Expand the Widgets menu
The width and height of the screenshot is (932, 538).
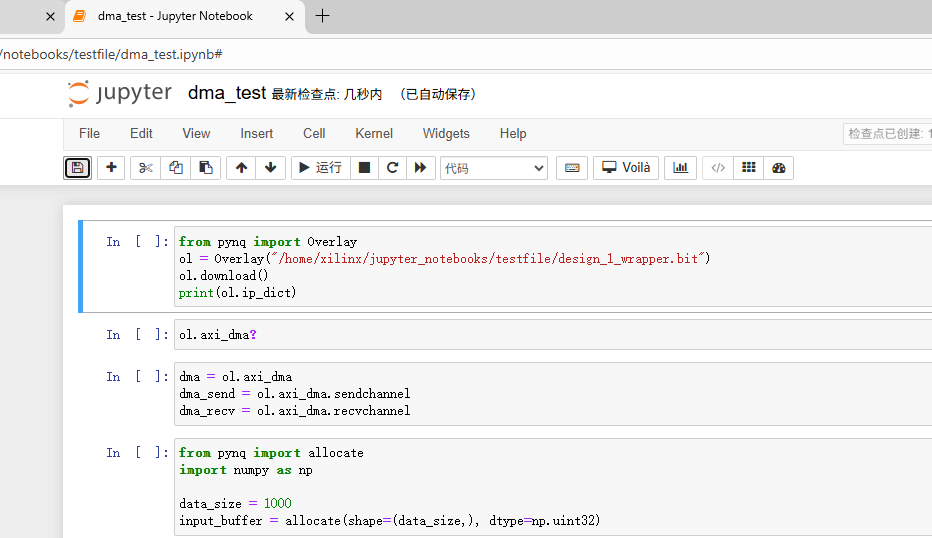446,133
